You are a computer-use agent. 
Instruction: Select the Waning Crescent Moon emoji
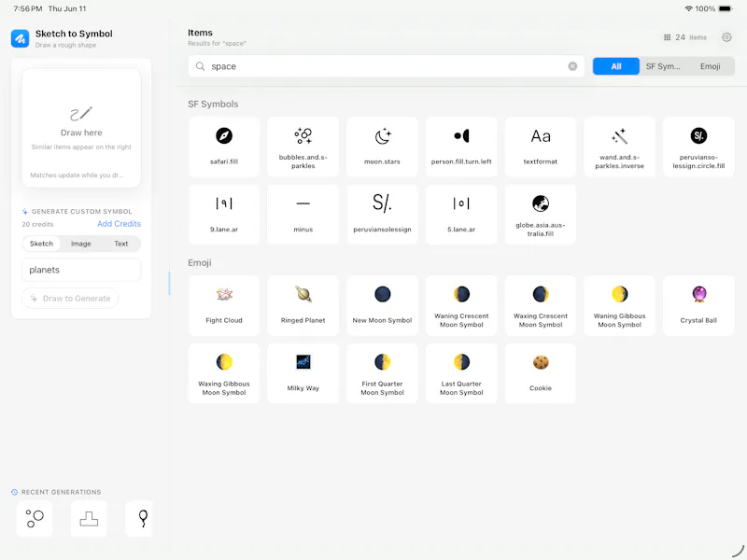point(461,306)
